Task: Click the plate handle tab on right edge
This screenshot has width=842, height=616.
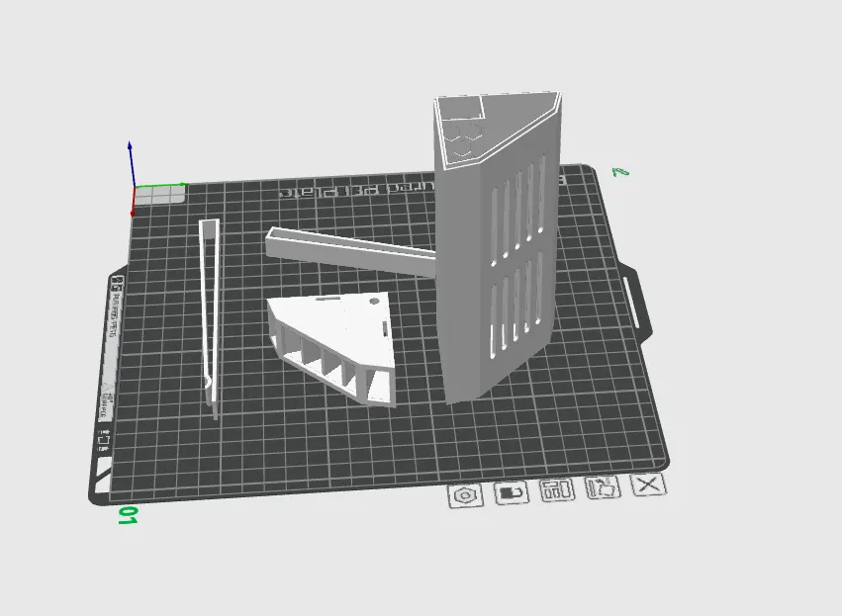Action: click(x=637, y=297)
